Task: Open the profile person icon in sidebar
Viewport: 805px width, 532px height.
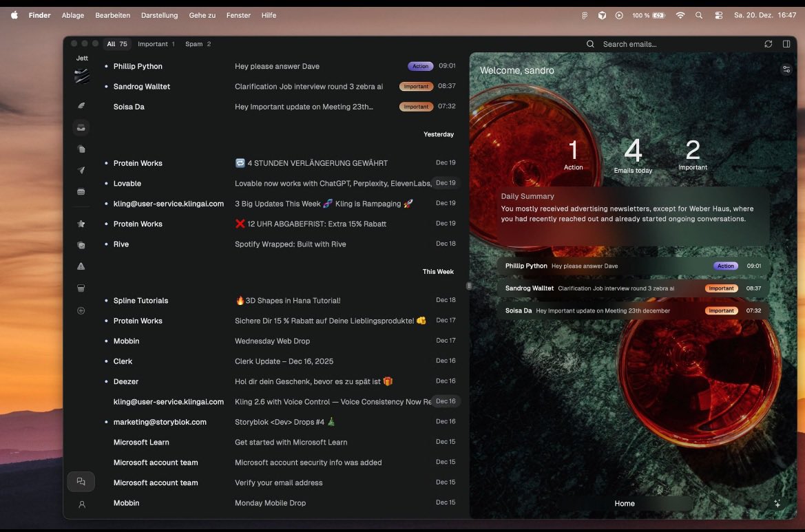Action: coord(82,504)
